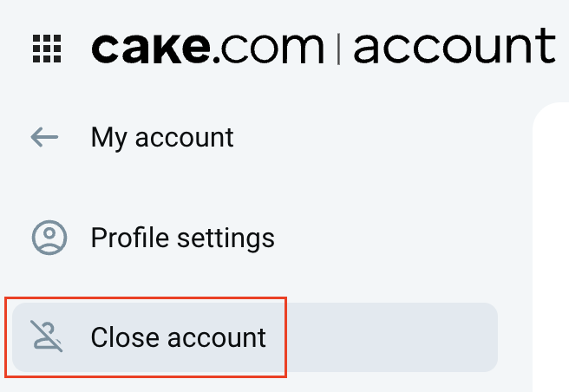Image resolution: width=569 pixels, height=392 pixels.
Task: Click the bold cake word in logo
Action: 149,49
